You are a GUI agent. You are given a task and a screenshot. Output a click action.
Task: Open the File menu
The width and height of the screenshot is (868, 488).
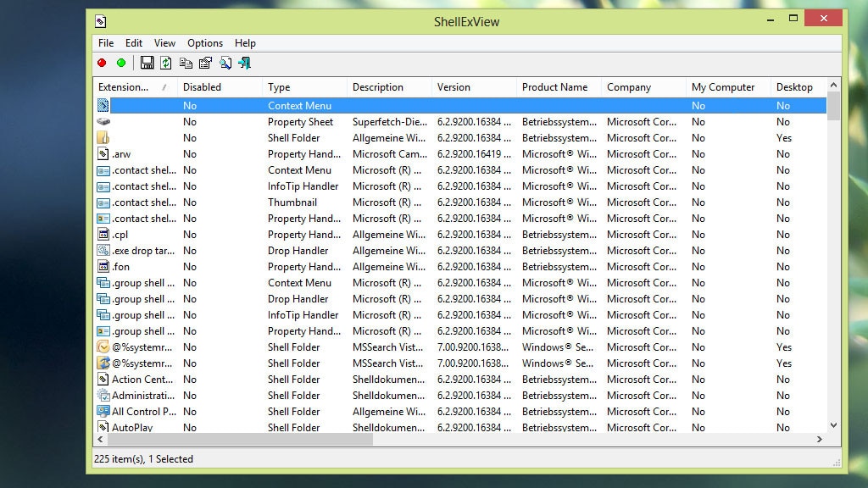pos(106,43)
